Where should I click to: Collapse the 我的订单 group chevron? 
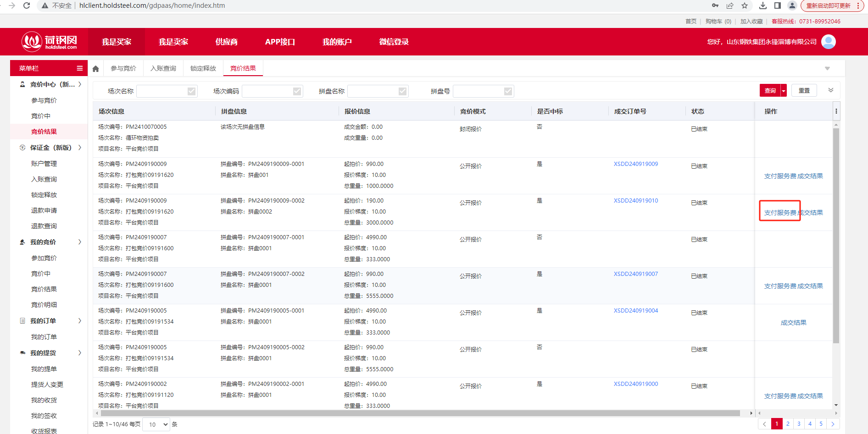pos(80,321)
